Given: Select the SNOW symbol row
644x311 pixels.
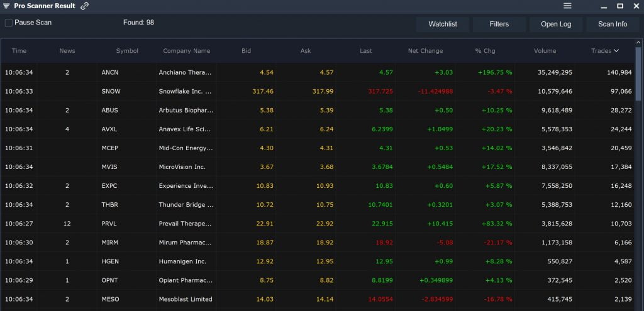Looking at the screenshot, I should tap(111, 91).
